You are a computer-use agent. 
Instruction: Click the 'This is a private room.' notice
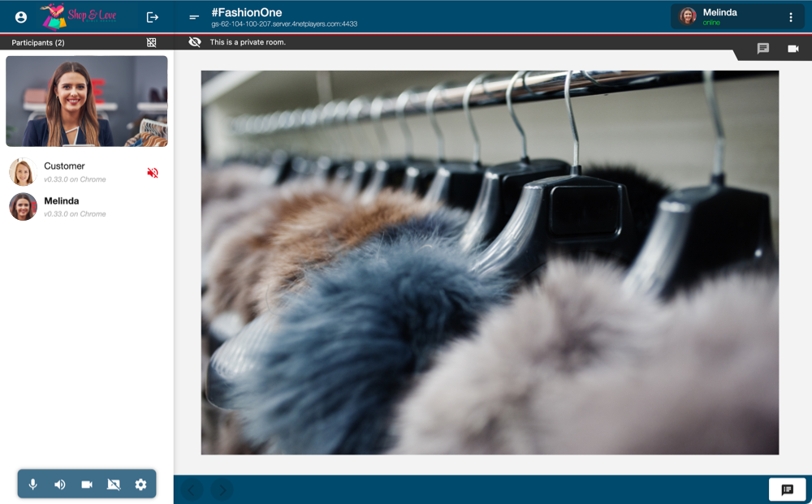[248, 42]
